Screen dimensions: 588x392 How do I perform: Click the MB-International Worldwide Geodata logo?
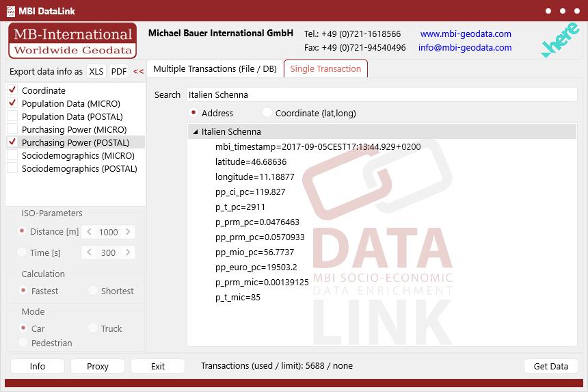(72, 41)
